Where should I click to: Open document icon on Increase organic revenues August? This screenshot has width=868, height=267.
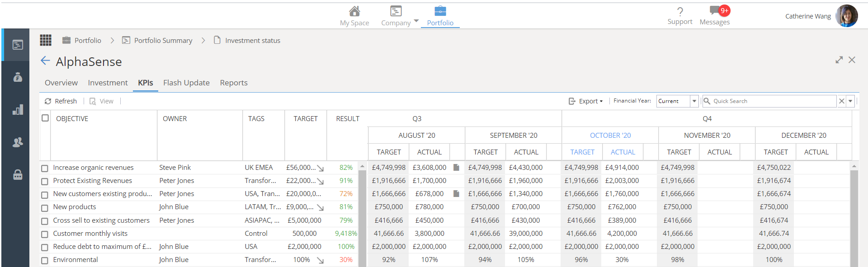click(456, 167)
